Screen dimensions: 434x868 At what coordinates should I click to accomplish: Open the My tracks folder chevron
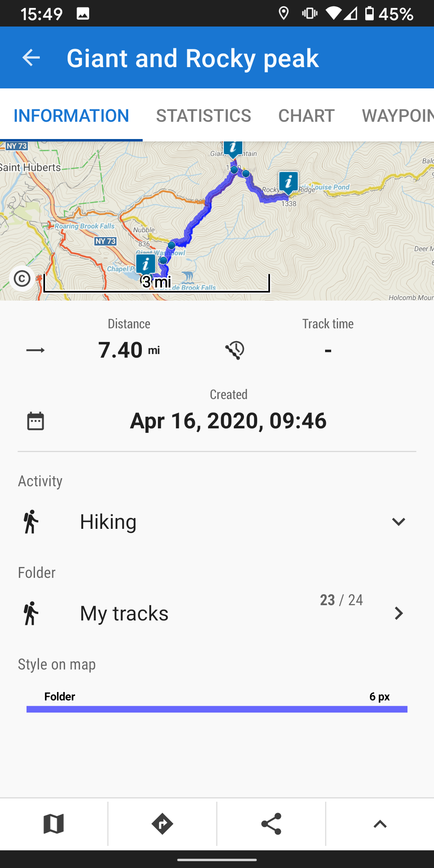pyautogui.click(x=398, y=613)
